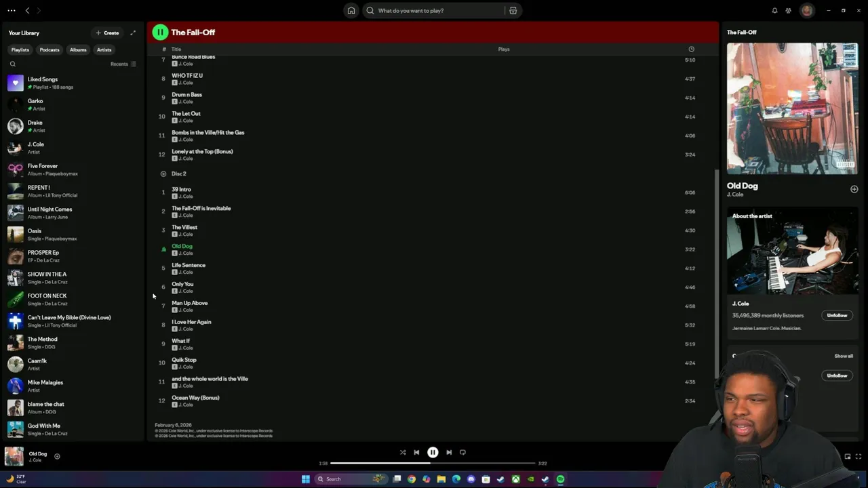Select the Playlists filter chip

(x=20, y=49)
